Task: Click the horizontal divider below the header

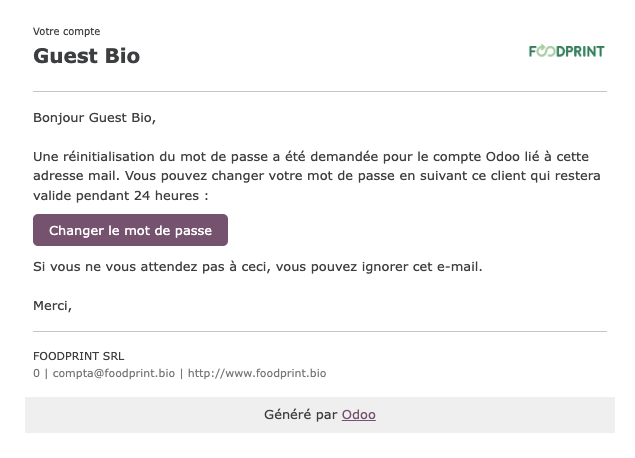Action: [320, 92]
